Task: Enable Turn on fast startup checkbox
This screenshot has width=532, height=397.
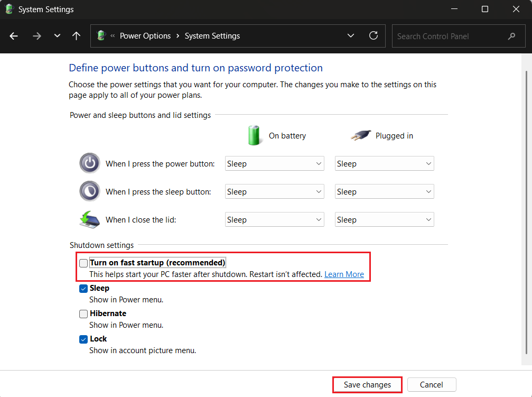Action: (x=83, y=263)
